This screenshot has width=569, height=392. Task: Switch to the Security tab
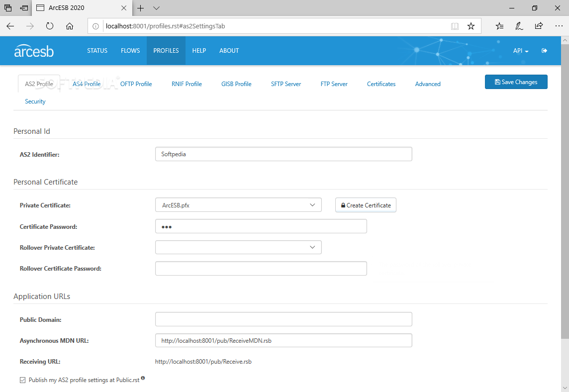[35, 101]
